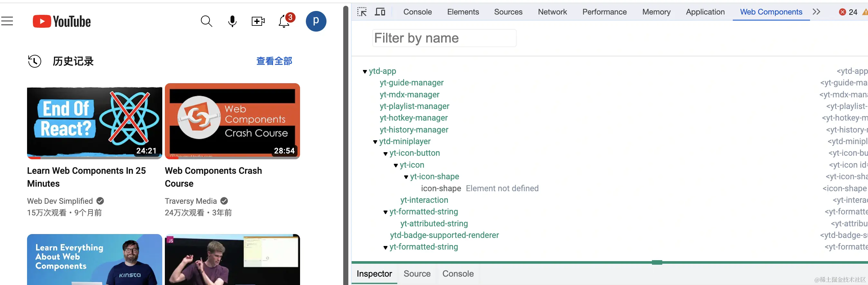Open the YouTube hamburger guide menu
Viewport: 868px width, 285px height.
coord(7,21)
